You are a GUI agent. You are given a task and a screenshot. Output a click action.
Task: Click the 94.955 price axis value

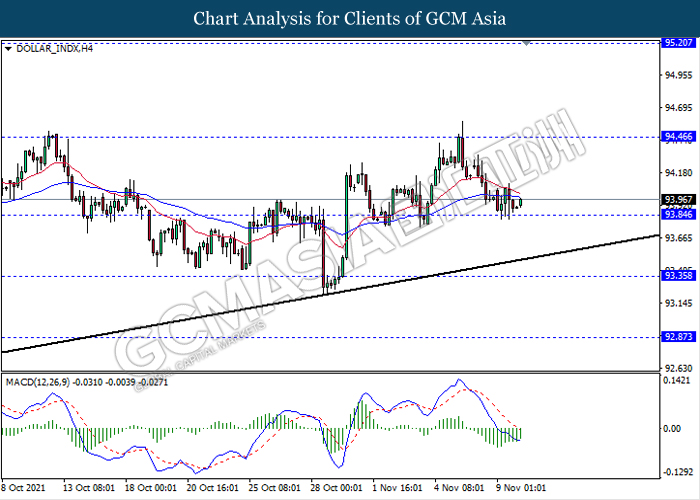[x=679, y=75]
